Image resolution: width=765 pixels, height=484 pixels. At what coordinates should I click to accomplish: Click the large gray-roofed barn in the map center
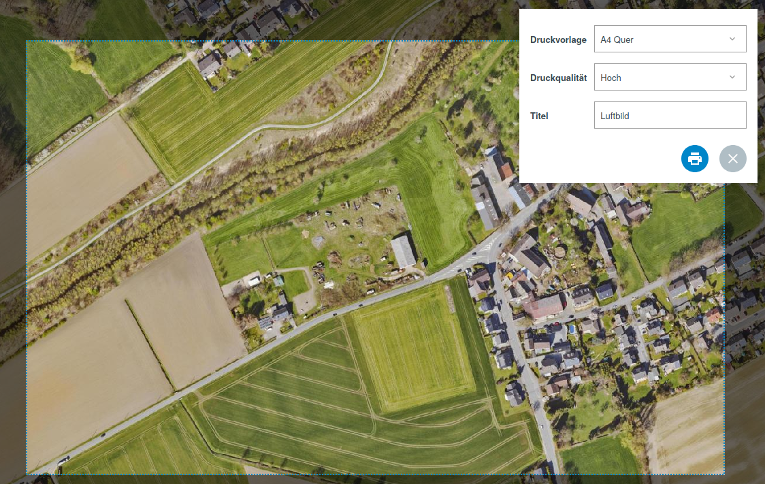403,250
